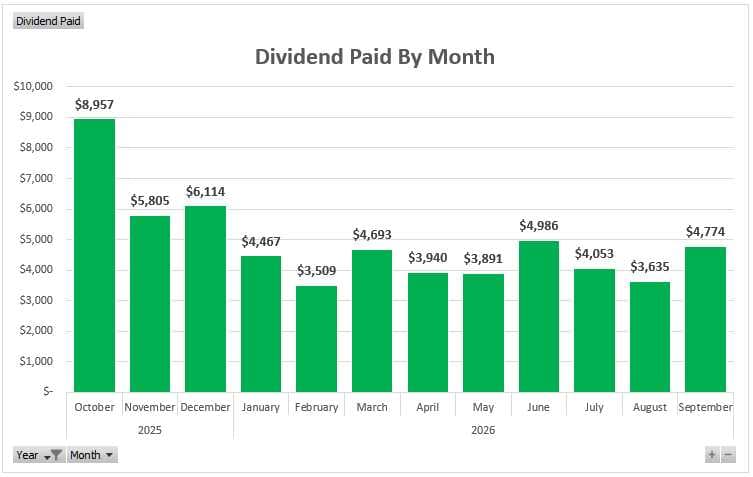Click the Dividend Paid field button
Viewport: 753px width, 477px height.
coord(48,21)
